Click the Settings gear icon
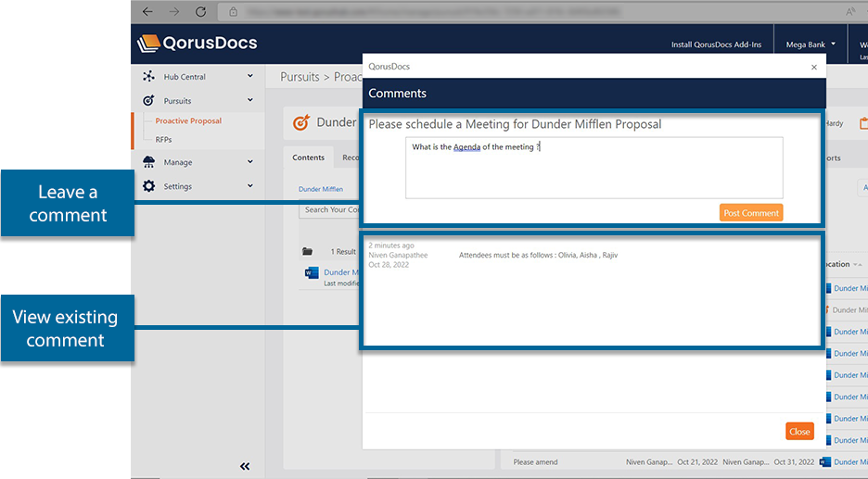The width and height of the screenshot is (868, 479). (148, 186)
